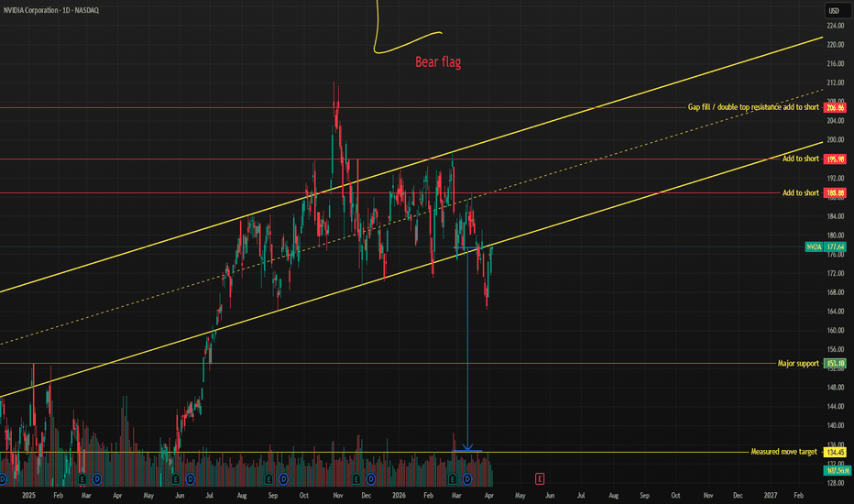Open the dividend marker near June 2025
854x504 pixels.
tap(190, 479)
